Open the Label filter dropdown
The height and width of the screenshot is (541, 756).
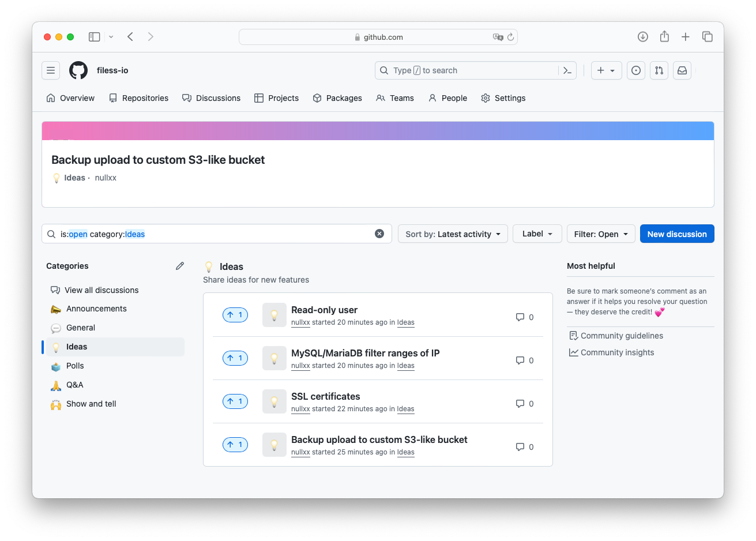coord(537,234)
